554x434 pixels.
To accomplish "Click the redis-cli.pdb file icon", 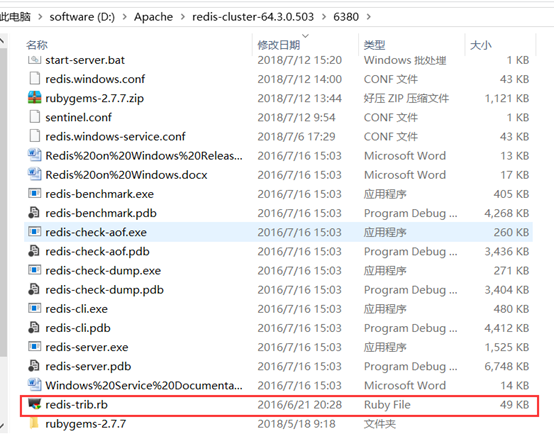I will tap(34, 327).
